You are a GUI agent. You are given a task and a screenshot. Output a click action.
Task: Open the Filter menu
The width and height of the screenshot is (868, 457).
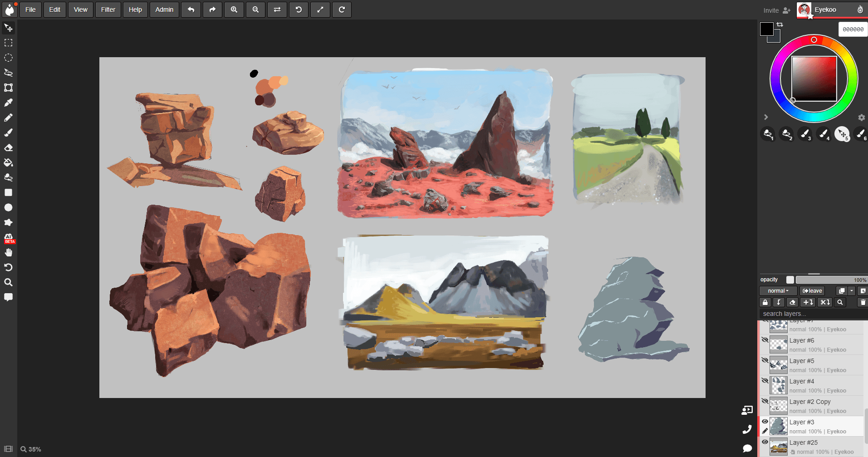tap(108, 10)
